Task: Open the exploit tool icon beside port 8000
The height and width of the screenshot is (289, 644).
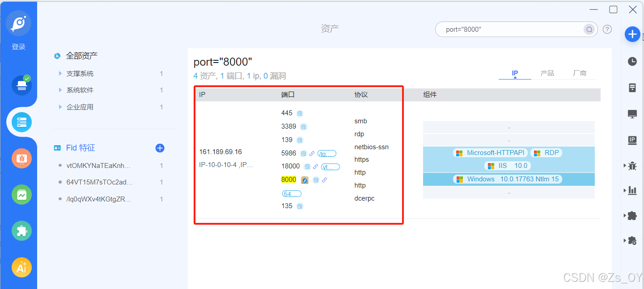Action: point(305,180)
